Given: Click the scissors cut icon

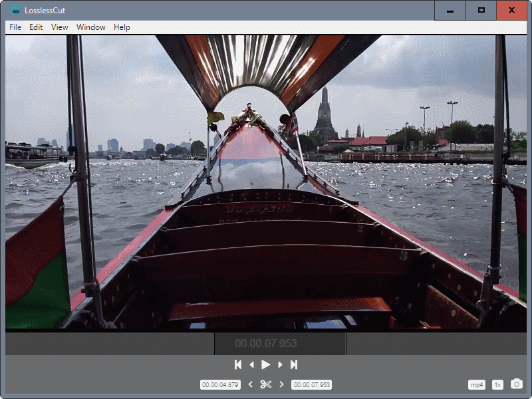Looking at the screenshot, I should tap(266, 384).
